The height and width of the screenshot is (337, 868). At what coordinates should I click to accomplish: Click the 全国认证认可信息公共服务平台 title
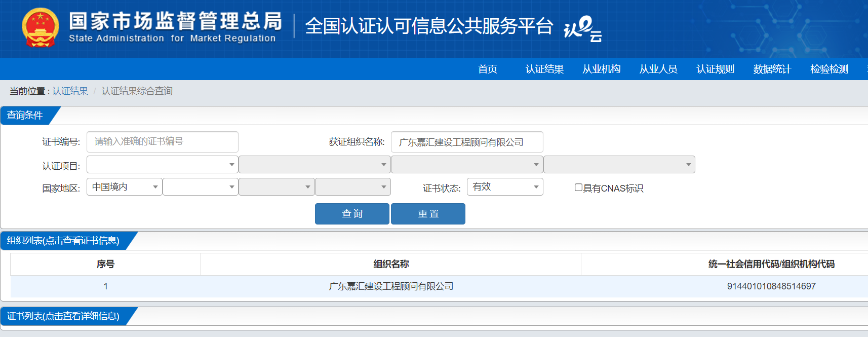429,26
